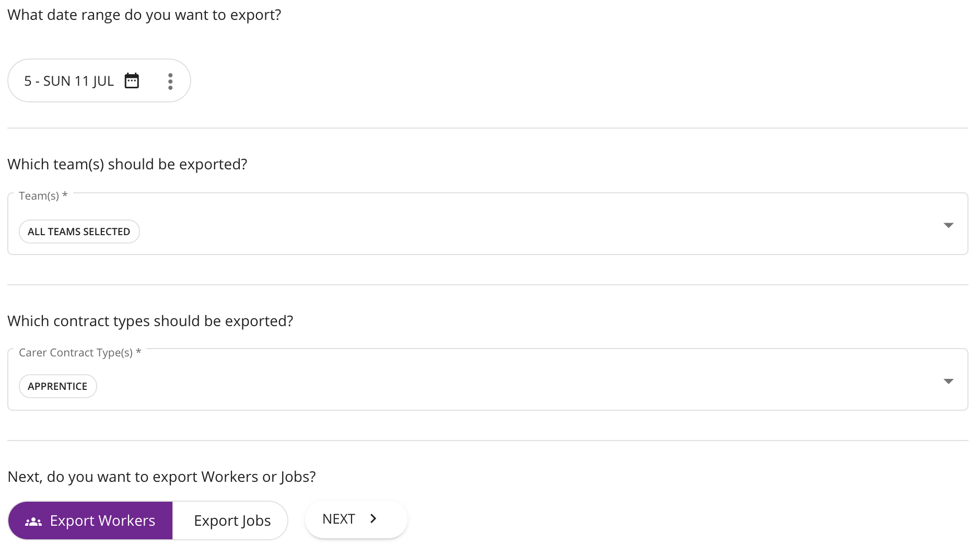Click the 'Which contract types' question heading
This screenshot has height=555, width=980.
coord(150,321)
